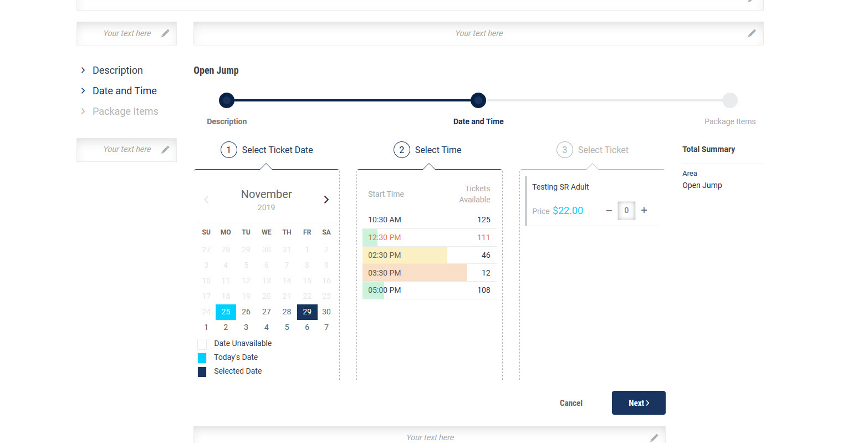The width and height of the screenshot is (868, 443).
Task: Increase Testing SR Adult ticket quantity
Action: point(644,211)
